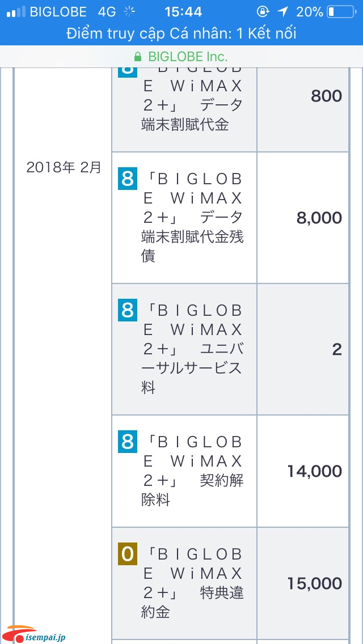Tap the location arrow icon in the status bar
Viewport: 363px width, 644px height.
pos(282,12)
